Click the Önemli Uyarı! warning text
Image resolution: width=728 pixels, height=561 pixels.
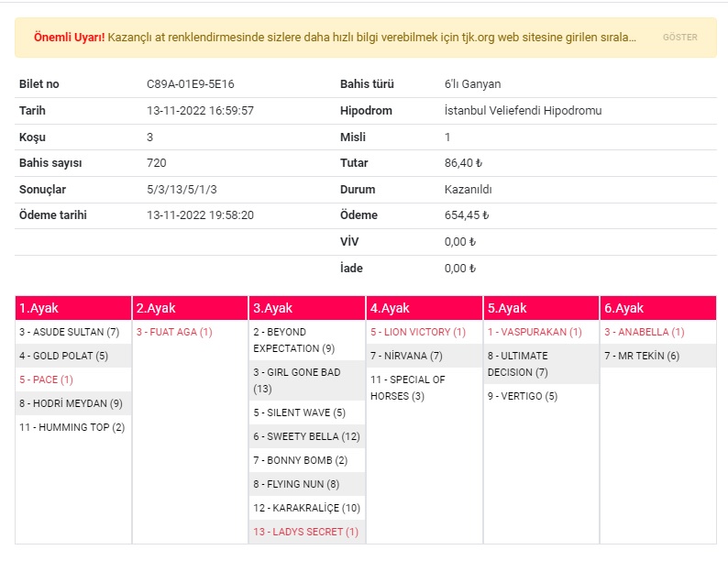(69, 38)
